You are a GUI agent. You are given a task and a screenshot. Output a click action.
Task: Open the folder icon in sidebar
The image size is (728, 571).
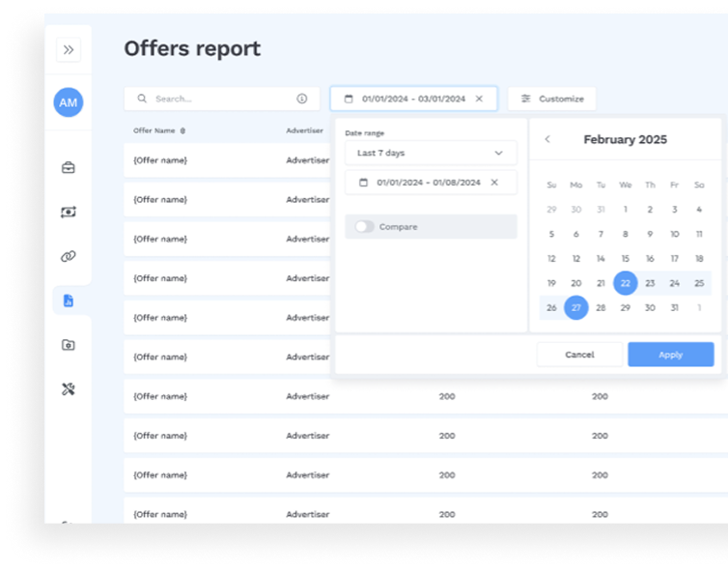pyautogui.click(x=69, y=345)
